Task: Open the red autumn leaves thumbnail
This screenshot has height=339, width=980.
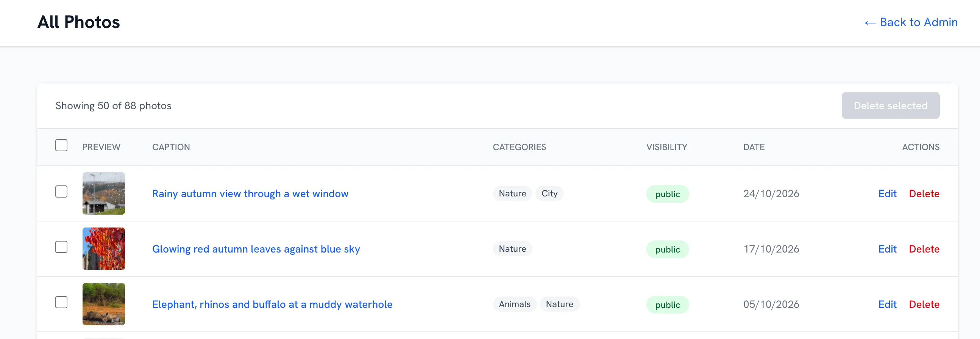Action: 103,249
